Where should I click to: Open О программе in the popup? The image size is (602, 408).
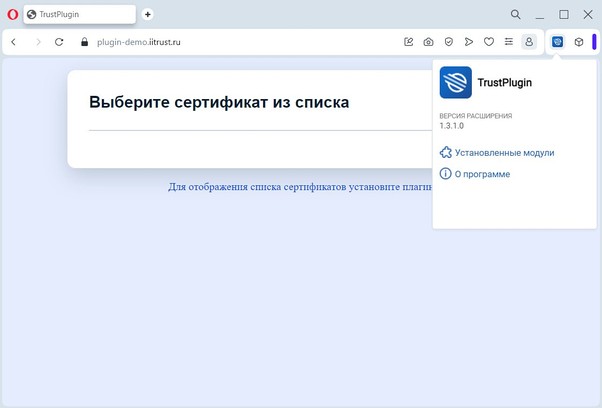click(x=482, y=174)
